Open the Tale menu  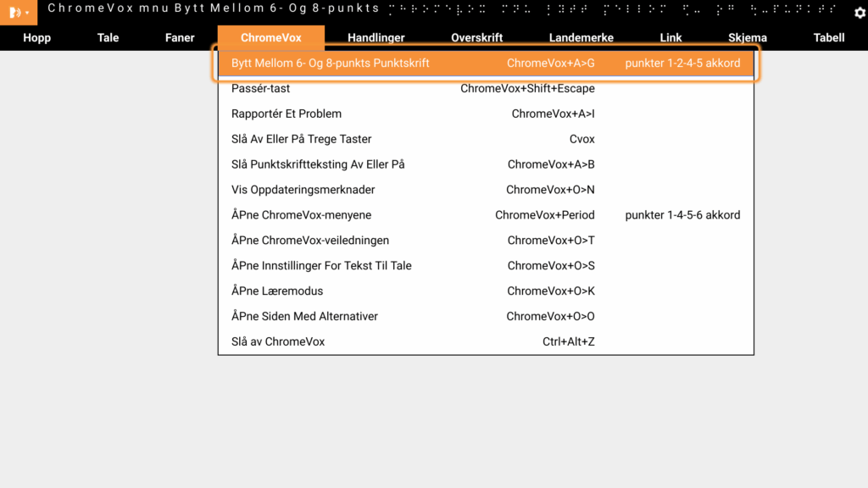click(x=108, y=37)
